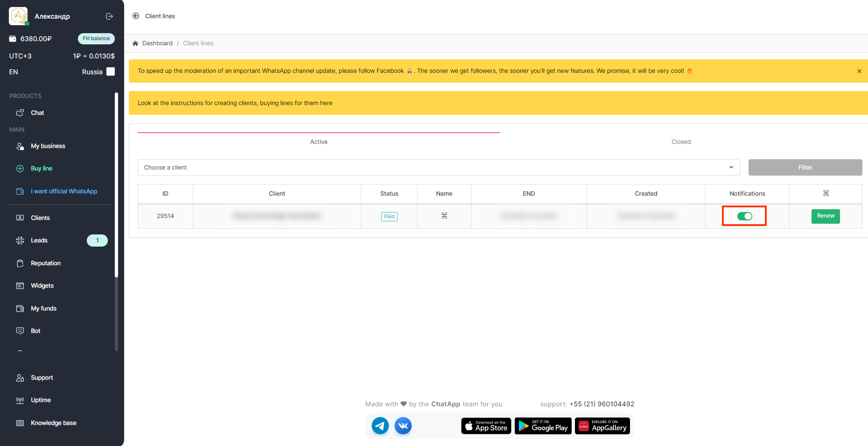Click the back arrow beside Client lines
The width and height of the screenshot is (868, 446).
136,16
